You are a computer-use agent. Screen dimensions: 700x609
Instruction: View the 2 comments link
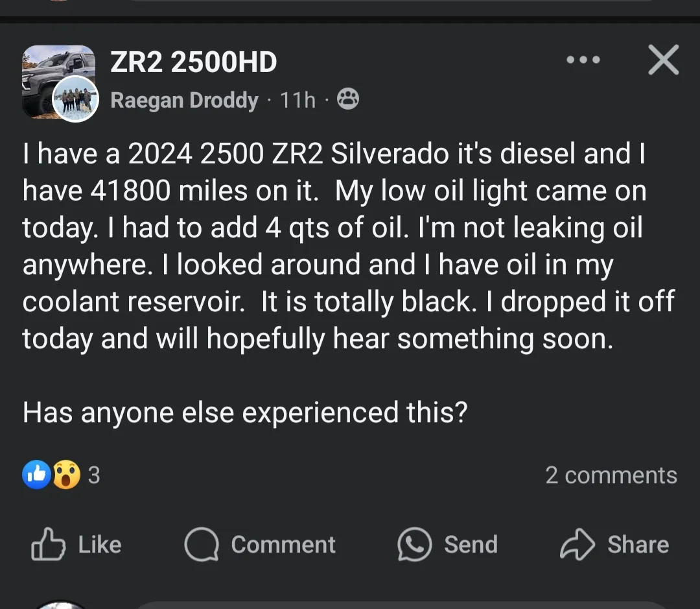[x=611, y=475]
